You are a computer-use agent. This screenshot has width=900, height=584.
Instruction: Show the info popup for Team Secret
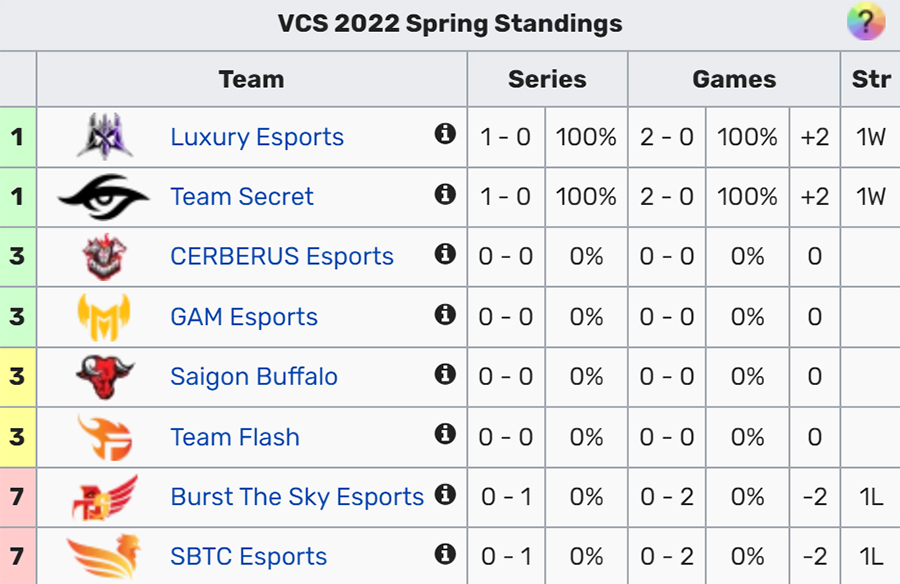pyautogui.click(x=445, y=194)
